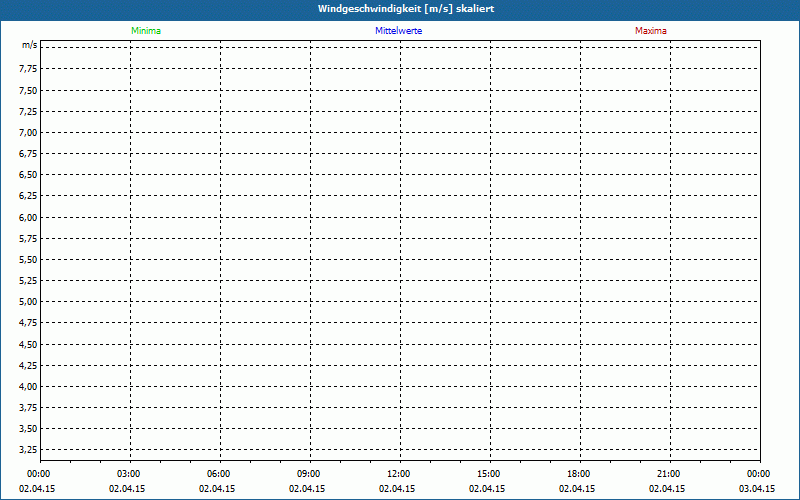Click the 02.04.15 date under 12:00

(398, 489)
